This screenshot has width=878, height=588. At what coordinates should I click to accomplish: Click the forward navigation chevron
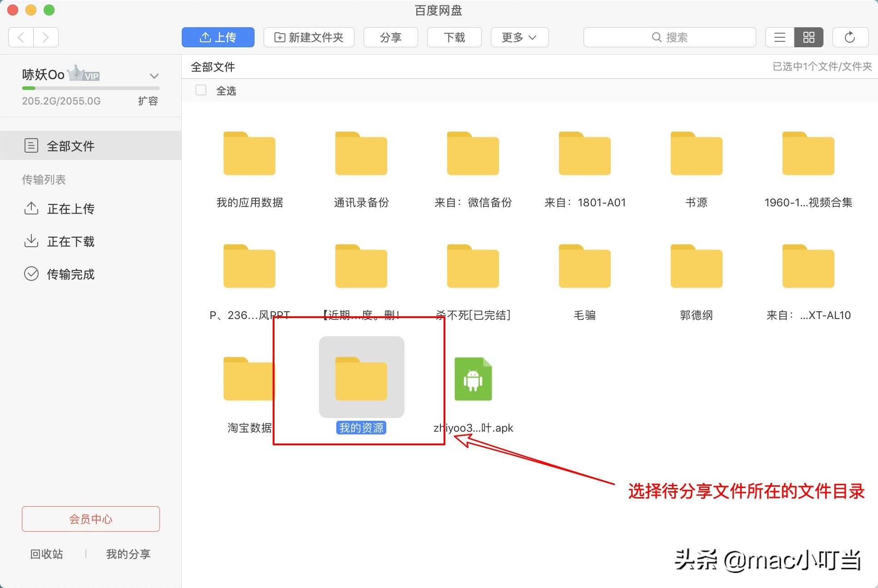(x=46, y=37)
